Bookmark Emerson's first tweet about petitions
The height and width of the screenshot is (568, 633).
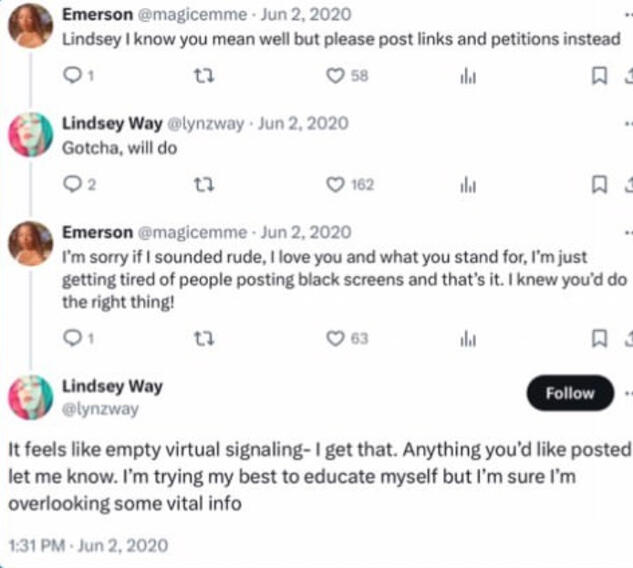pos(598,76)
